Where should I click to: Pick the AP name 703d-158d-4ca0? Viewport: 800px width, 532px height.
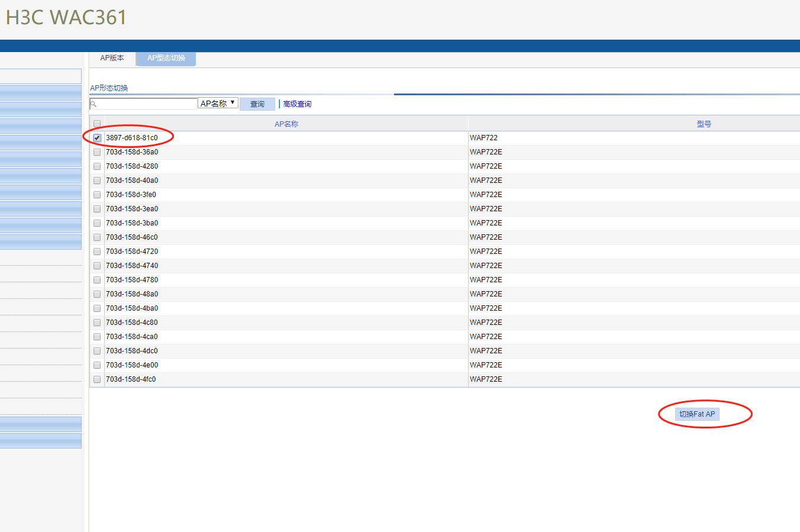click(x=132, y=337)
